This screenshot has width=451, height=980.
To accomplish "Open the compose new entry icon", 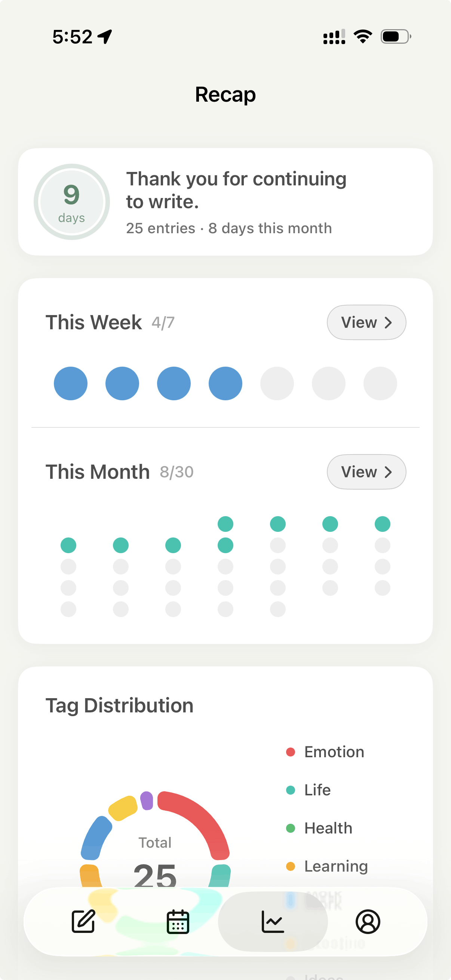I will 83,921.
